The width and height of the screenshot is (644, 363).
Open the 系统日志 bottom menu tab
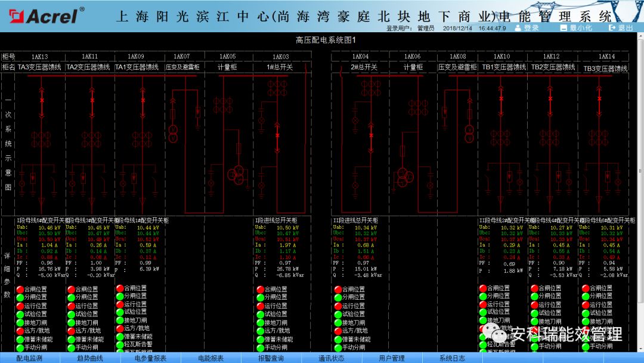(452, 358)
